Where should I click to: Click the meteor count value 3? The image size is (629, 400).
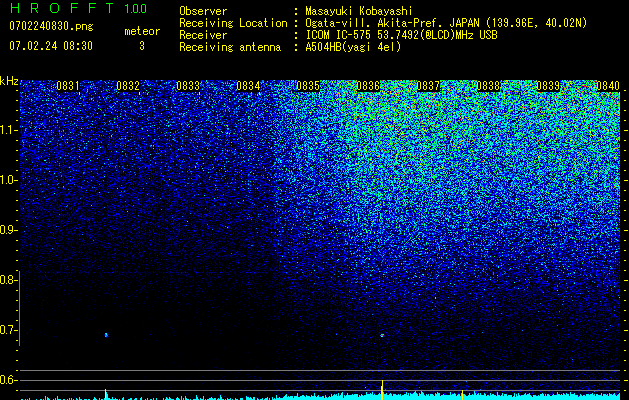pyautogui.click(x=142, y=46)
